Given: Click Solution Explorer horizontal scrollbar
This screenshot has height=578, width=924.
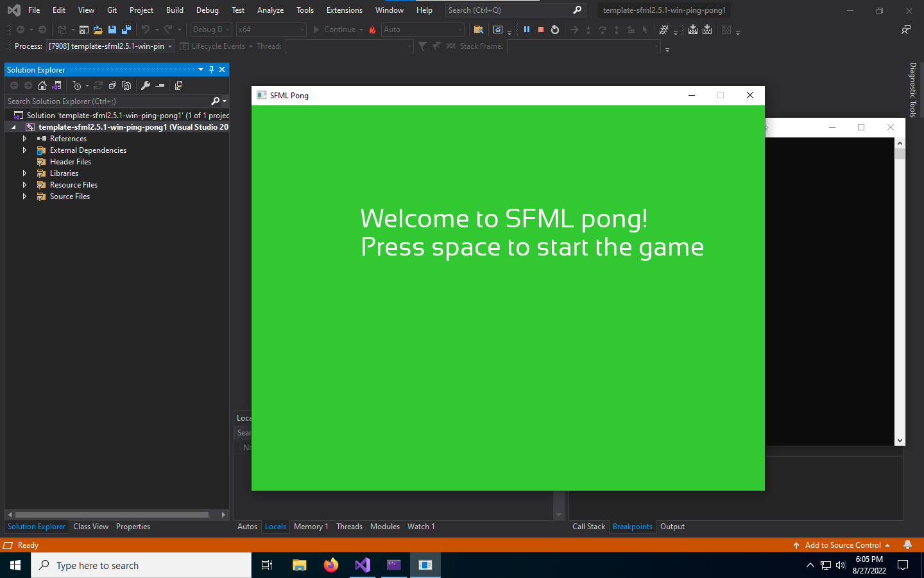Looking at the screenshot, I should (x=112, y=514).
